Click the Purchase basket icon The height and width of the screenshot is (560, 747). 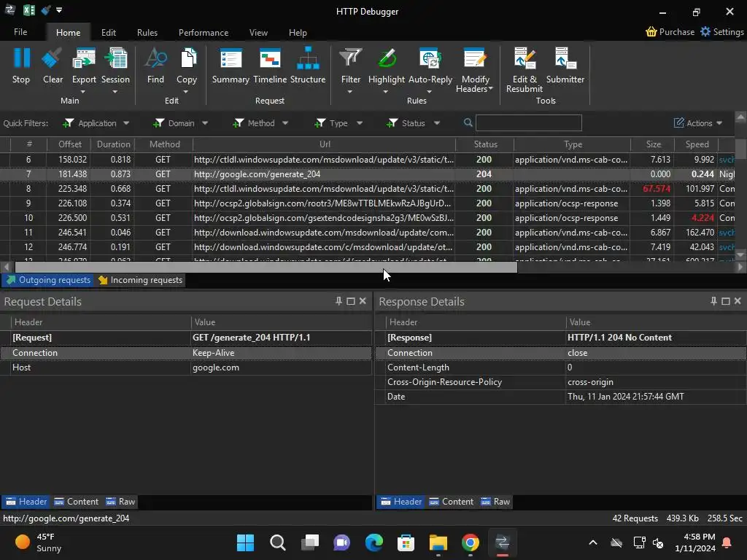pyautogui.click(x=651, y=32)
